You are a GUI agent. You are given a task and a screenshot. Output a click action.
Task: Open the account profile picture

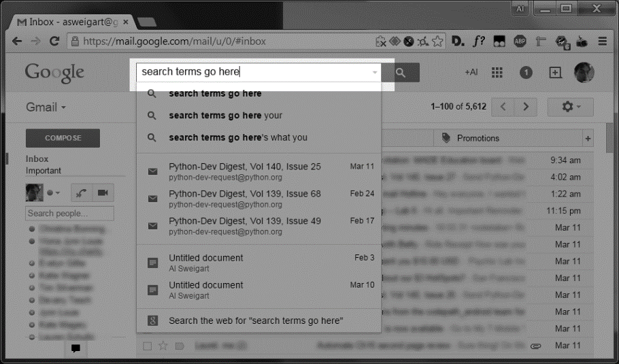tap(584, 73)
